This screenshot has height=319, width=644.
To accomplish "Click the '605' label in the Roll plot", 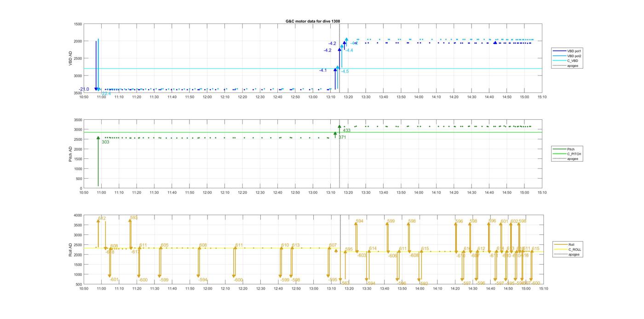I will tap(165, 245).
